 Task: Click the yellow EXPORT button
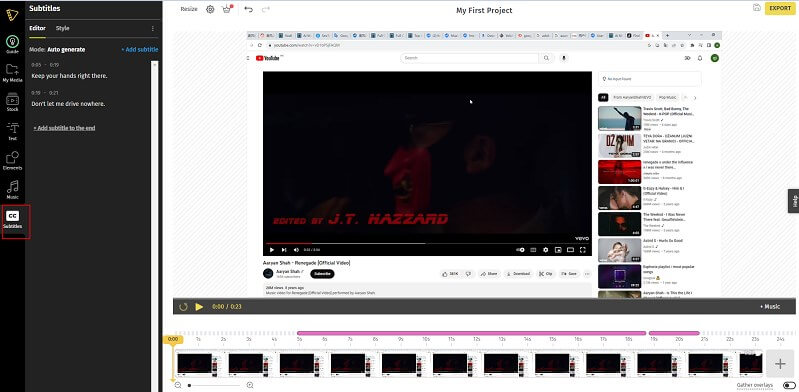pos(780,8)
